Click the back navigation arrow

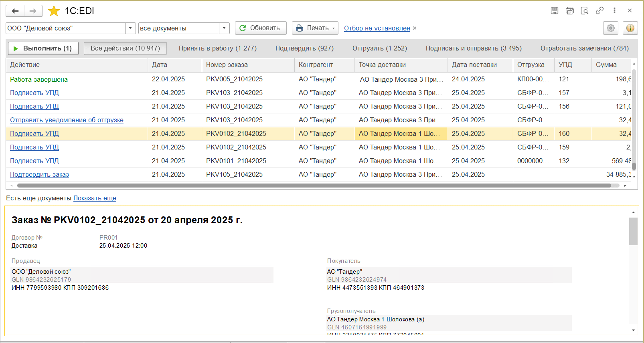point(15,11)
